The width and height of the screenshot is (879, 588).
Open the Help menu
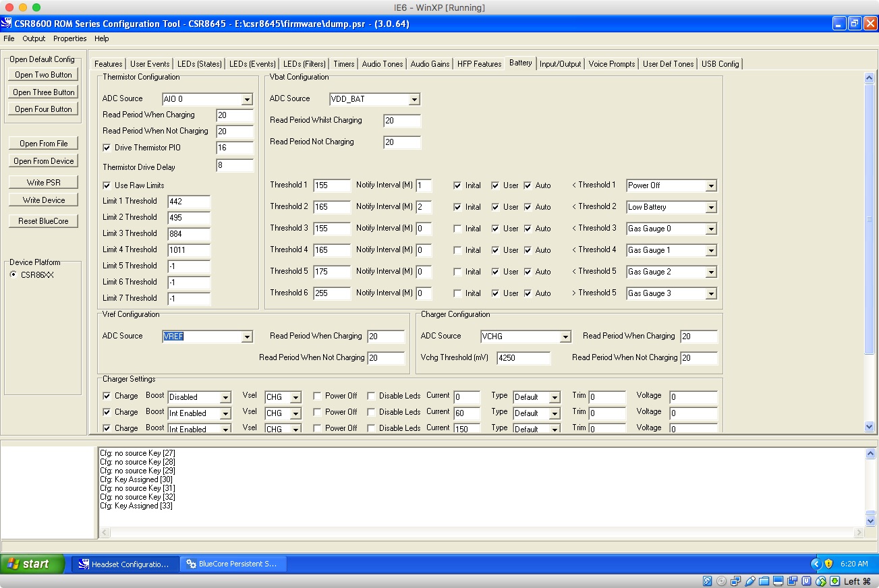click(101, 38)
